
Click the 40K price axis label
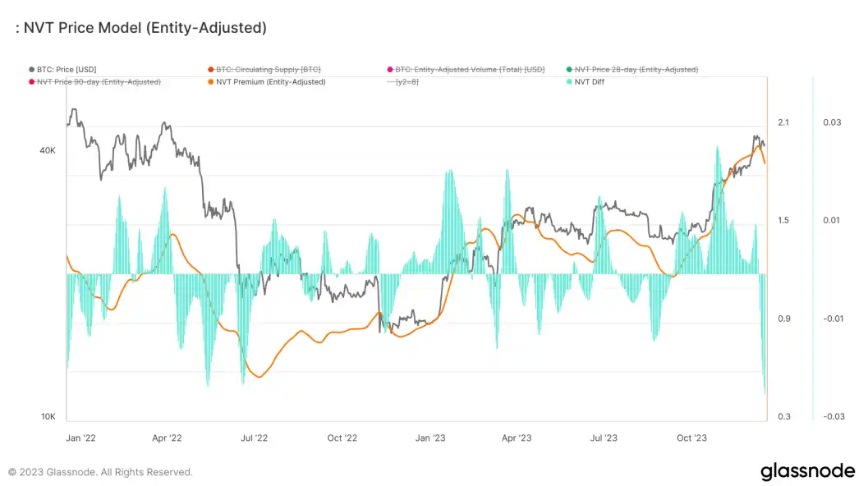click(x=48, y=151)
